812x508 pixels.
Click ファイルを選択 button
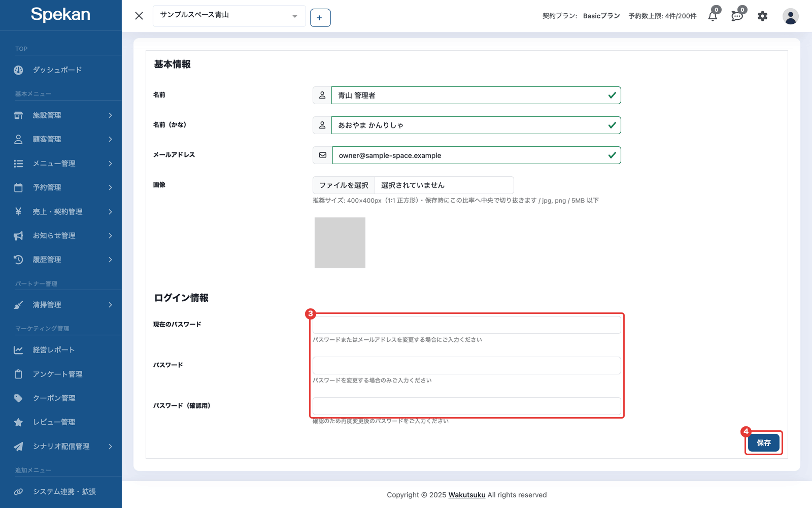click(344, 185)
